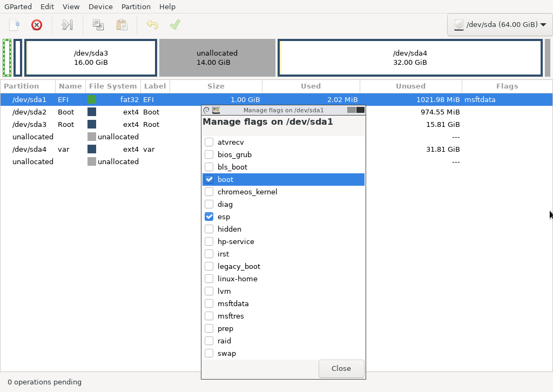This screenshot has height=392, width=553.
Task: Click the New partition toolbar icon
Action: click(15, 25)
